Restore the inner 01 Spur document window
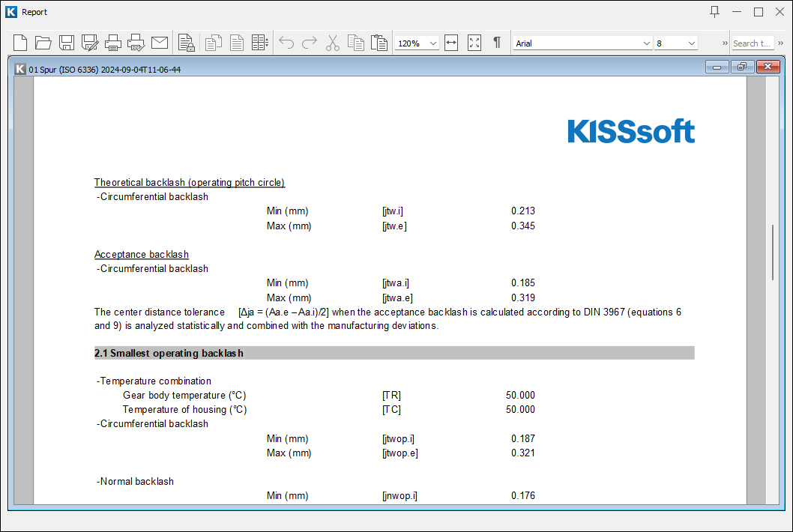Viewport: 793px width, 532px height. (741, 67)
